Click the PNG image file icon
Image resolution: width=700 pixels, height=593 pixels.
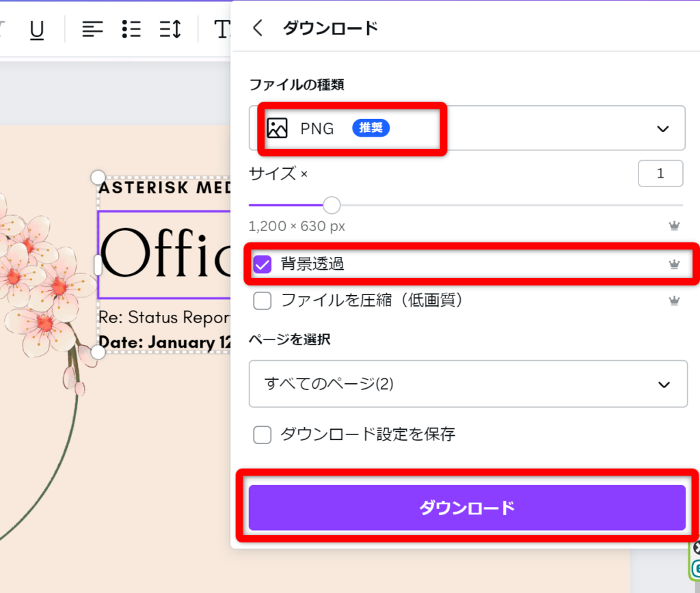278,128
